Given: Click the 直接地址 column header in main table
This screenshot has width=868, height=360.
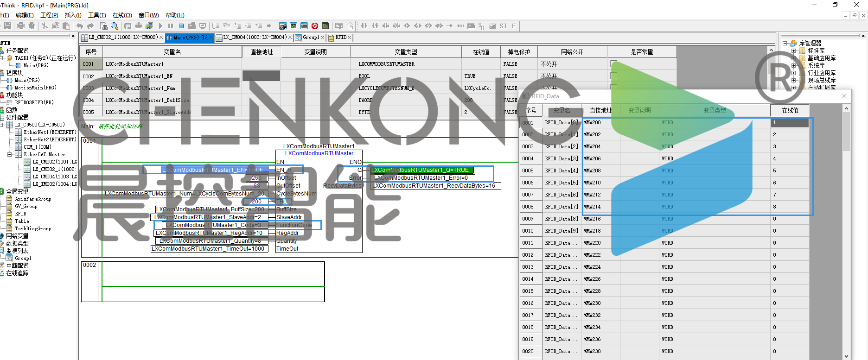Looking at the screenshot, I should tap(262, 52).
